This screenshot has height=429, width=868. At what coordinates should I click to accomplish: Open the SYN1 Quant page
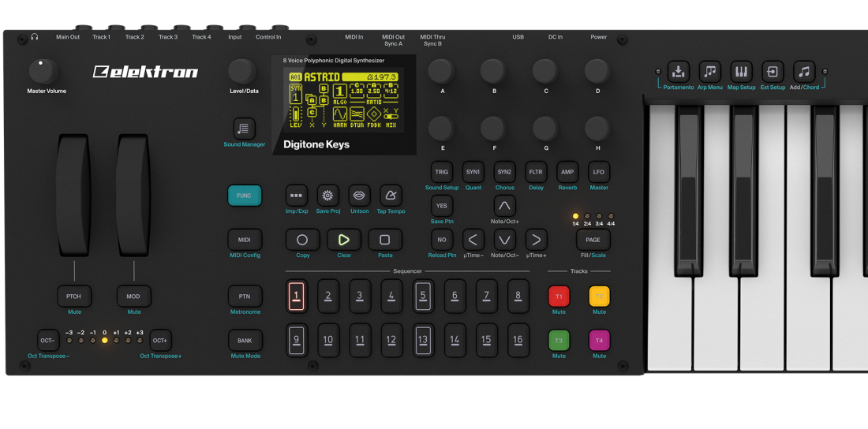coord(473,172)
